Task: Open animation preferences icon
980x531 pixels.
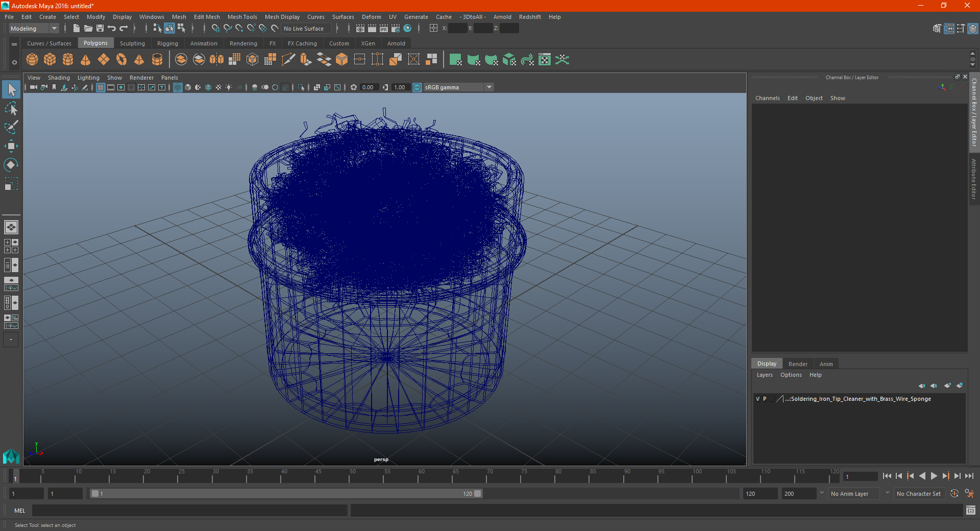Action: 969,494
